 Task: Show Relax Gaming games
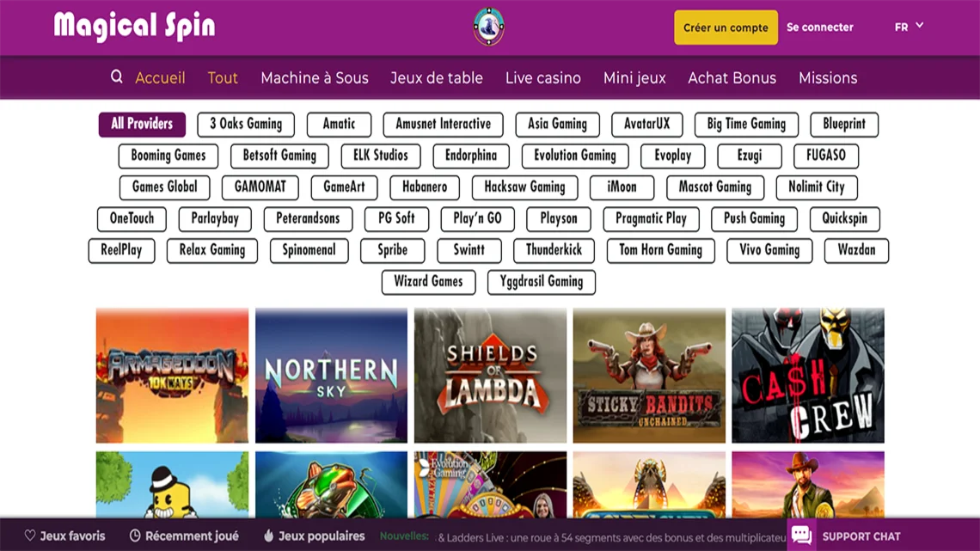point(211,250)
